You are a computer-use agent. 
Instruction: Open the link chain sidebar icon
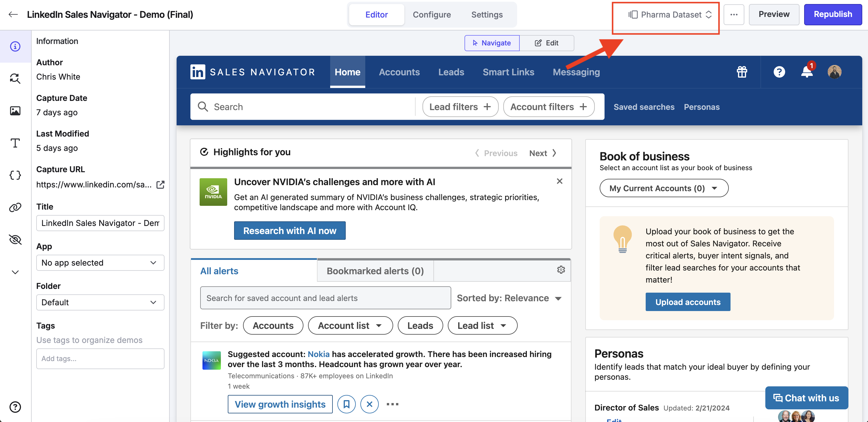(x=15, y=208)
